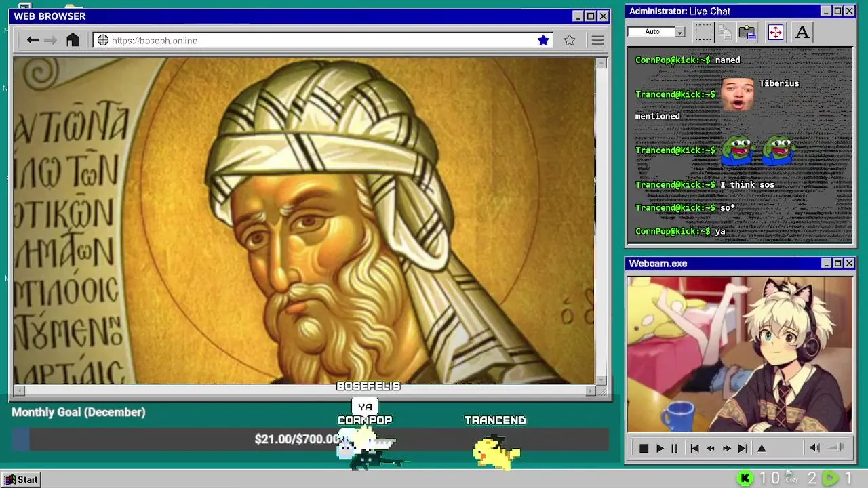Click the red move arrows icon

point(776,32)
